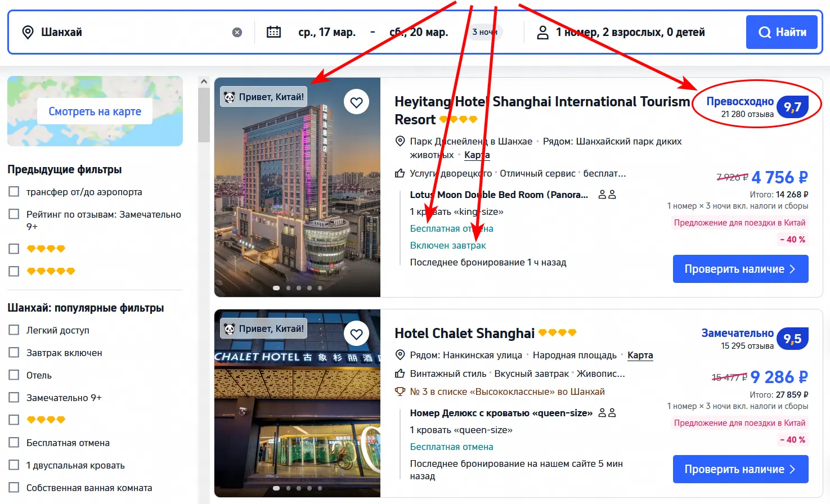830x504 pixels.
Task: Open Смотреть на карте map view
Action: click(x=95, y=111)
